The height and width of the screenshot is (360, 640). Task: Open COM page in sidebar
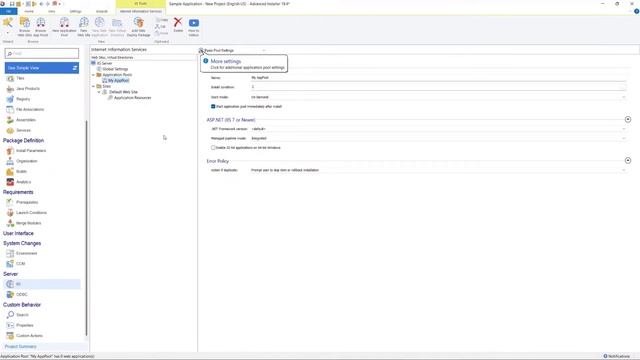[x=16, y=264]
